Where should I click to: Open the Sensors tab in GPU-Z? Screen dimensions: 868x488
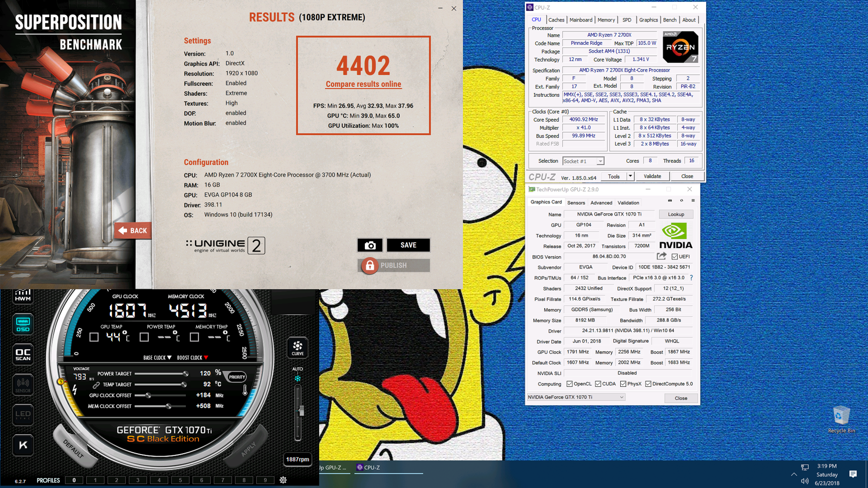(x=576, y=203)
